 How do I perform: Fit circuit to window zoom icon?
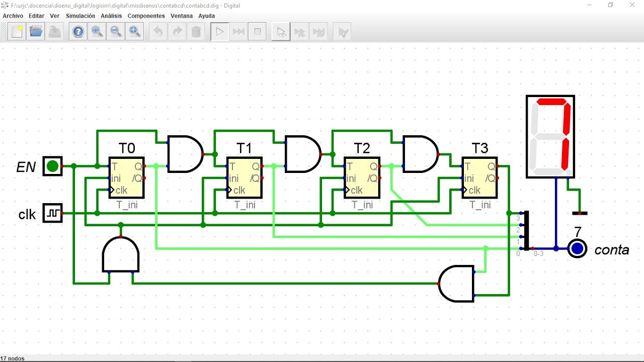134,32
